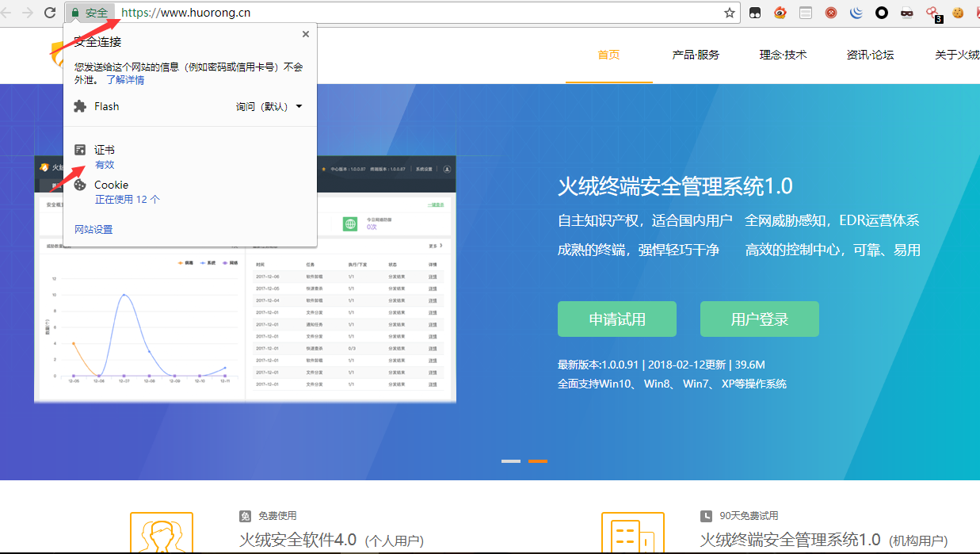Click the 申请试用 button
980x554 pixels.
[617, 319]
